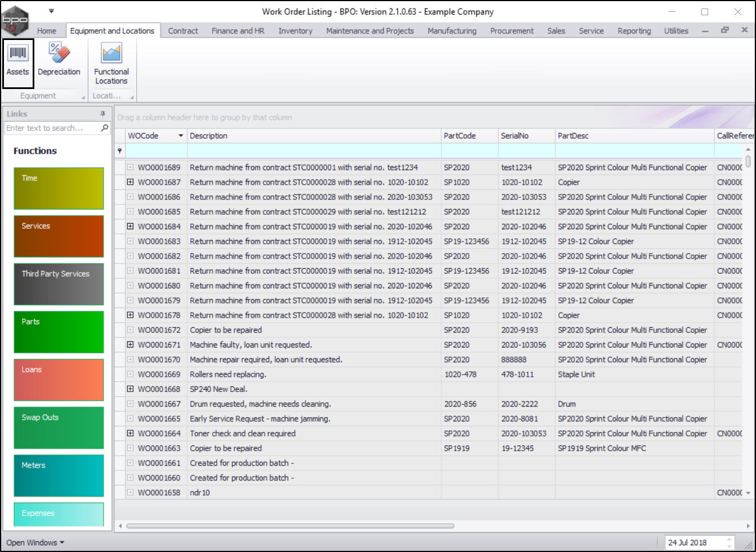
Task: Restore the ribbon child window
Action: coord(725,30)
